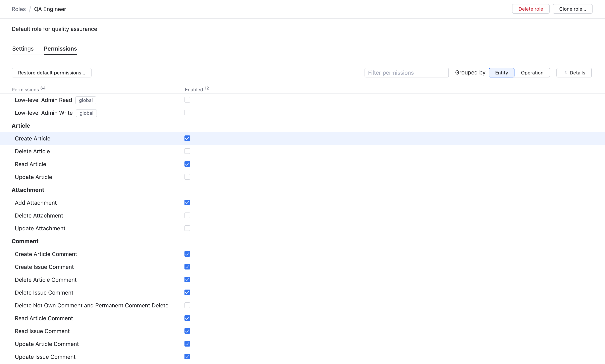This screenshot has width=605, height=364.
Task: Enable the Delete Attachment permission
Action: [187, 215]
